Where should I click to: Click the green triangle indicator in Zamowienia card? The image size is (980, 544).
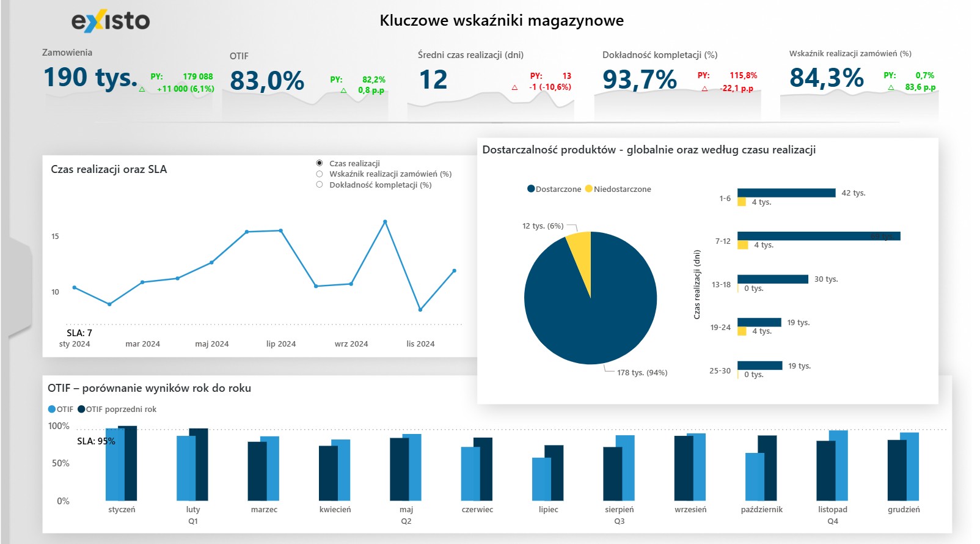(x=142, y=89)
